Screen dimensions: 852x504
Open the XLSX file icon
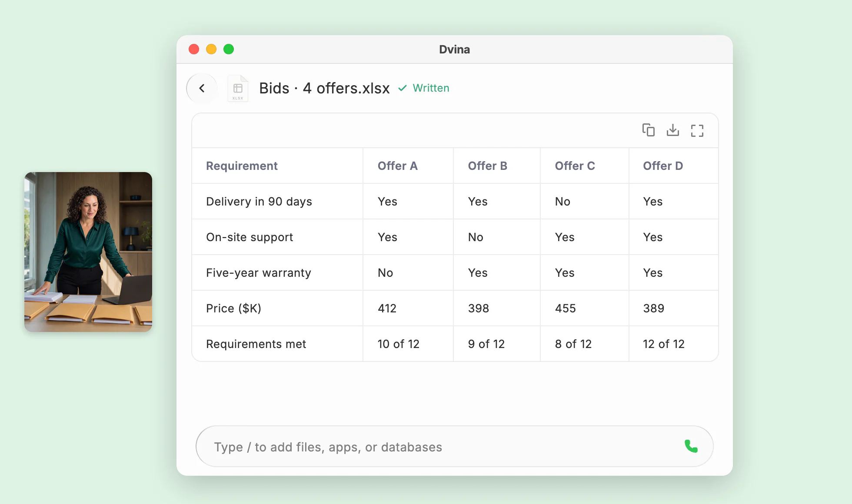[x=238, y=89]
